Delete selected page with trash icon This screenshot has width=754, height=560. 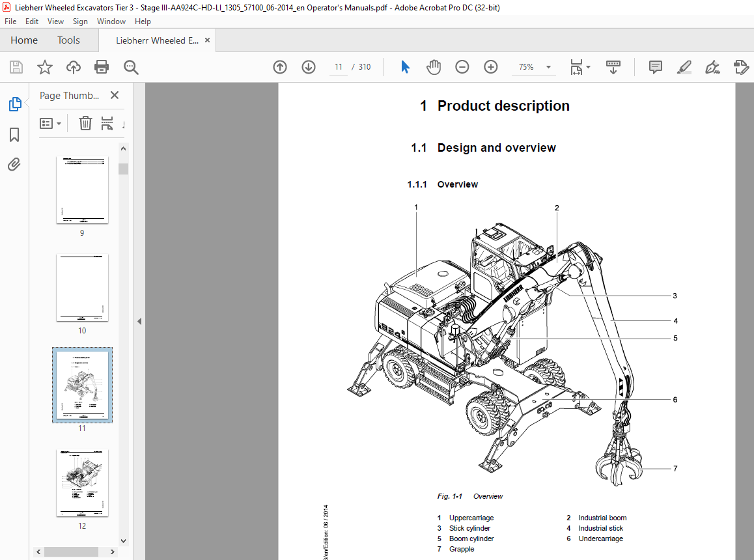(85, 123)
